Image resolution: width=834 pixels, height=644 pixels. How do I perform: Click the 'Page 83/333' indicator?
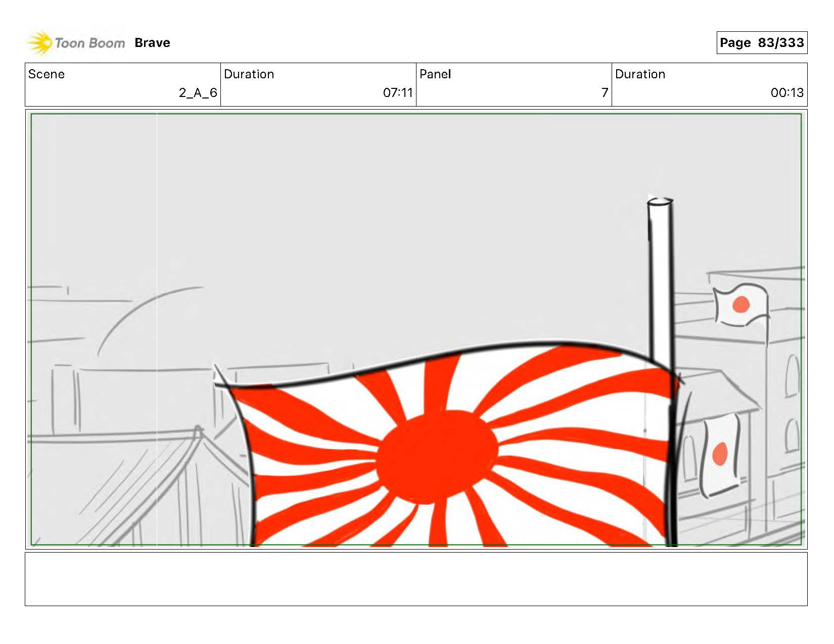point(762,43)
